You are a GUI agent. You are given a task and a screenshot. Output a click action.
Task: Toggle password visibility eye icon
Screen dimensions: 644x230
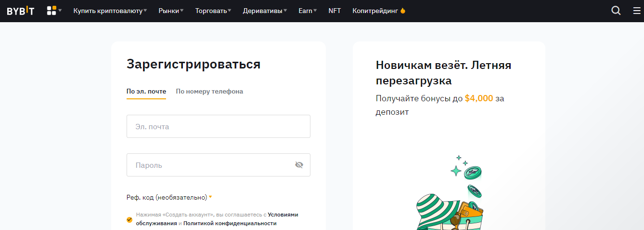[299, 165]
